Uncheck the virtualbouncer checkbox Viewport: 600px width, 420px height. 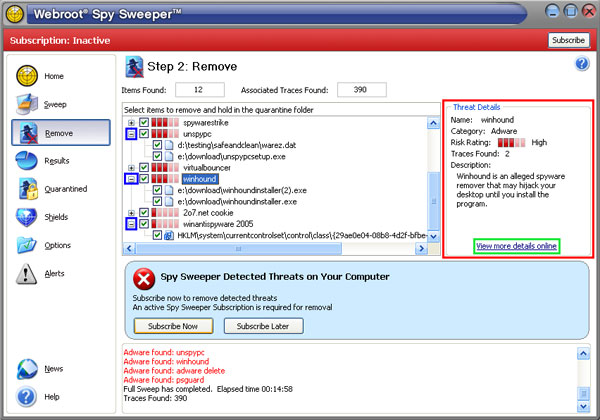pyautogui.click(x=144, y=168)
